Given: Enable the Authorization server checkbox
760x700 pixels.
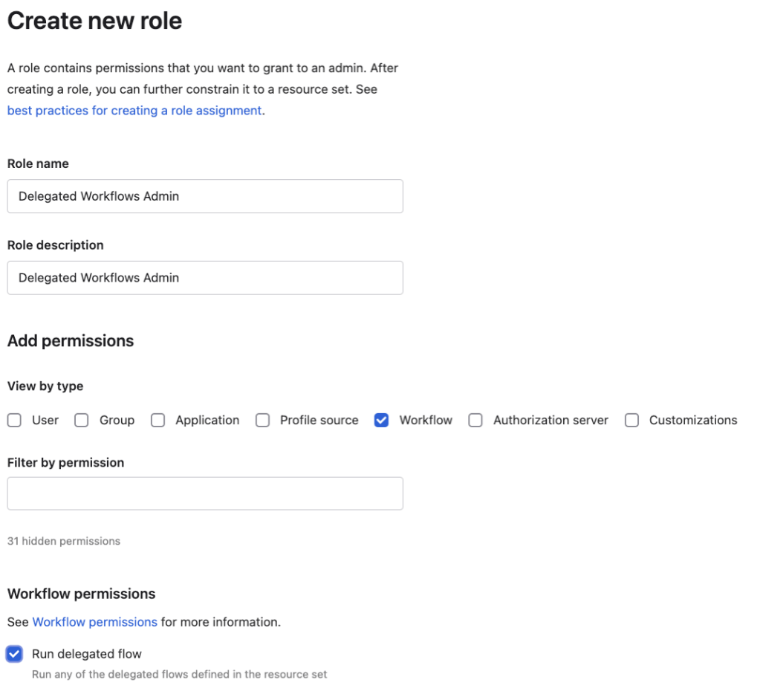Looking at the screenshot, I should 475,420.
